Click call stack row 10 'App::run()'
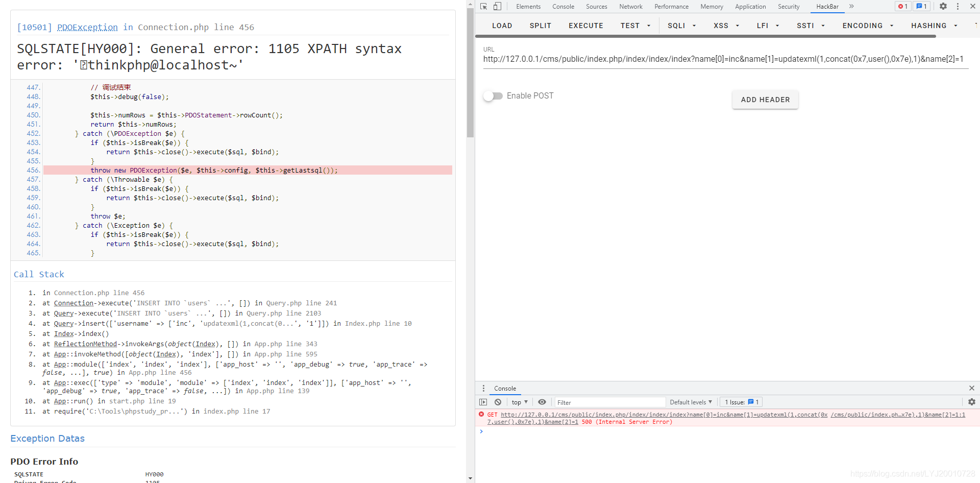980x483 pixels. click(109, 401)
